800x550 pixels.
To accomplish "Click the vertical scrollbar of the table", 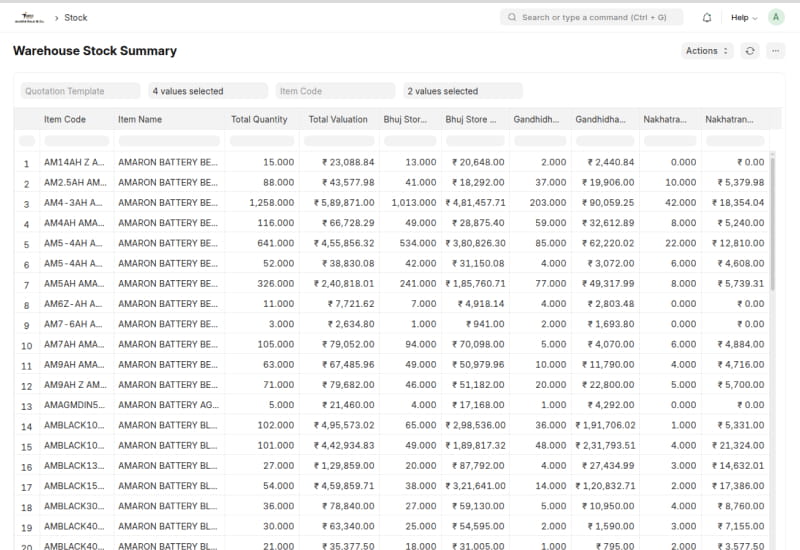I will (x=772, y=224).
